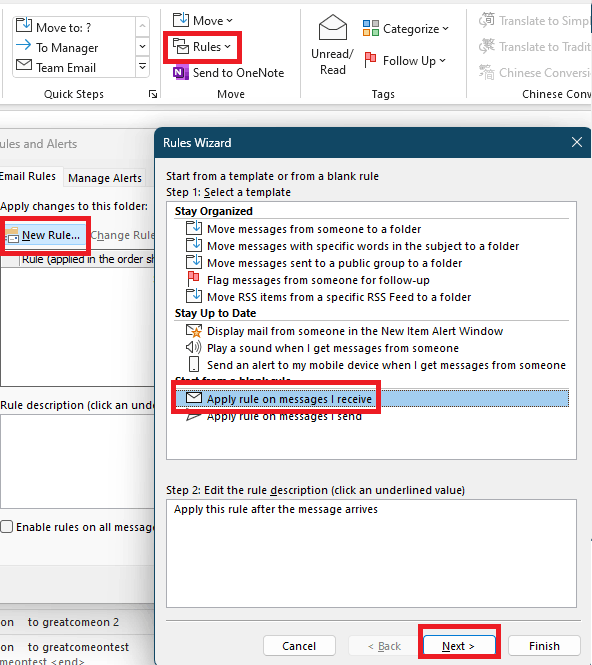The image size is (592, 665).
Task: Open the Rules dropdown menu
Action: pyautogui.click(x=202, y=47)
